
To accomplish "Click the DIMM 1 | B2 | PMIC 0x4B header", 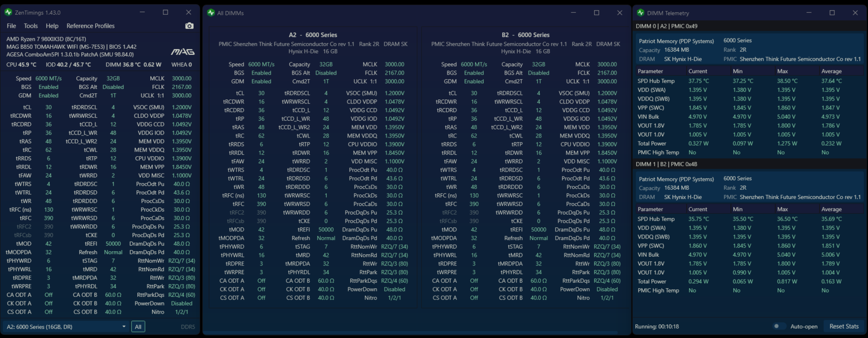I will [x=666, y=164].
